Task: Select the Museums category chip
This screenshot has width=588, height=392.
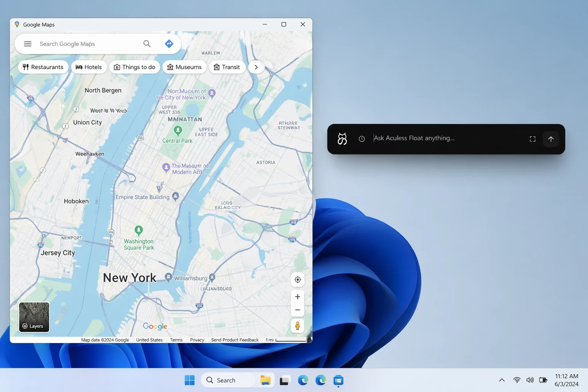Action: tap(185, 67)
